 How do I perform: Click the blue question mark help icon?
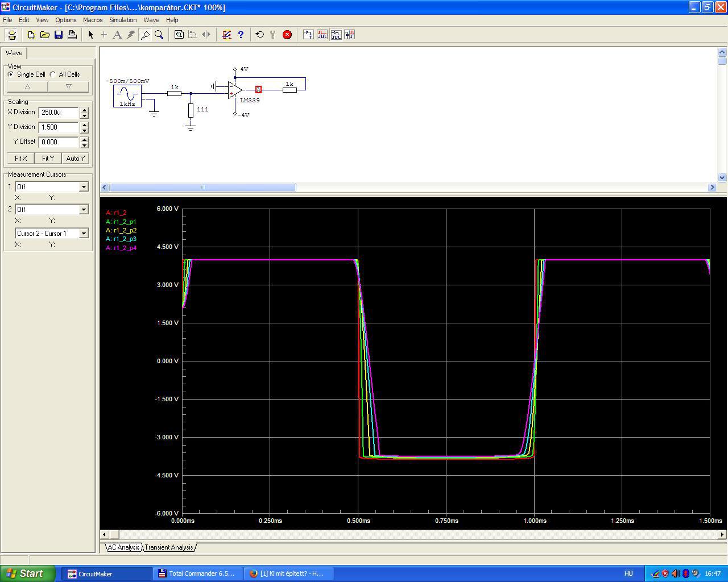(x=241, y=35)
